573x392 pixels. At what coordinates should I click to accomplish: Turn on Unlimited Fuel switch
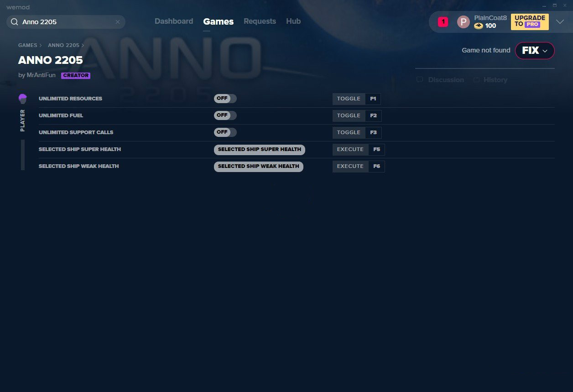(225, 115)
